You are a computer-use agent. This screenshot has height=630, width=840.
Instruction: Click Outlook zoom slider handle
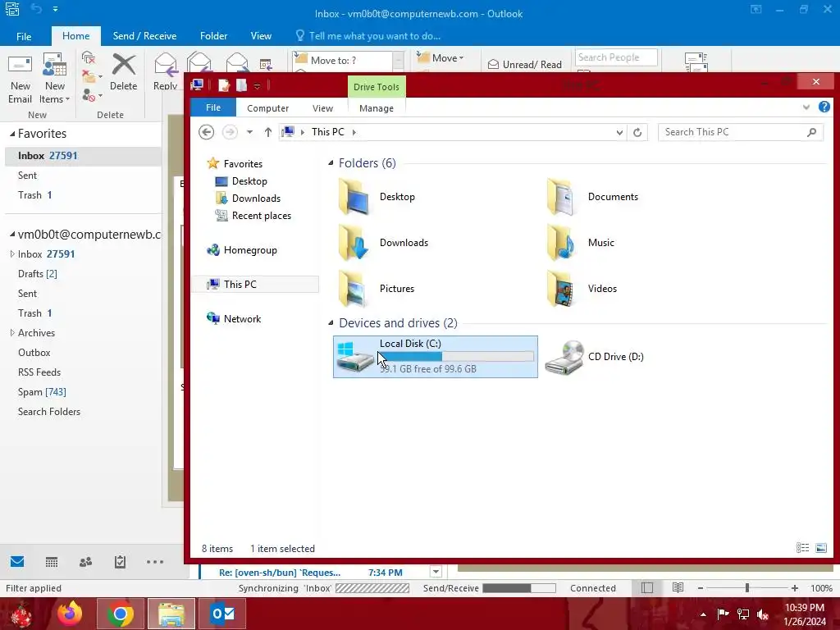[746, 588]
